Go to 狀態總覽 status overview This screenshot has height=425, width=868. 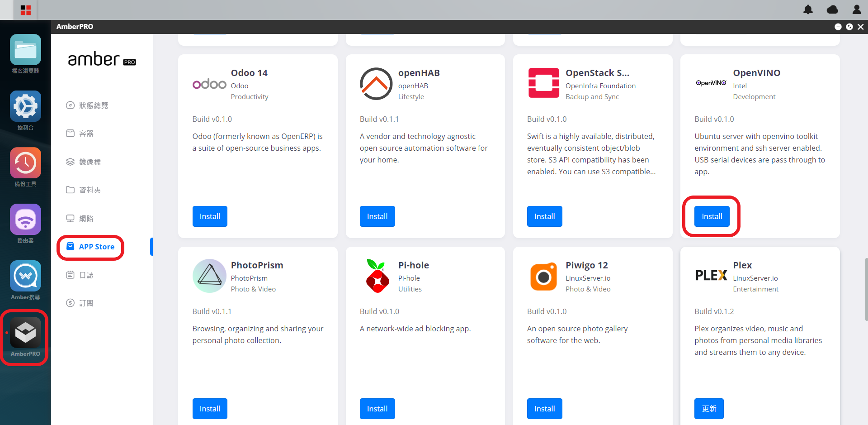(87, 105)
